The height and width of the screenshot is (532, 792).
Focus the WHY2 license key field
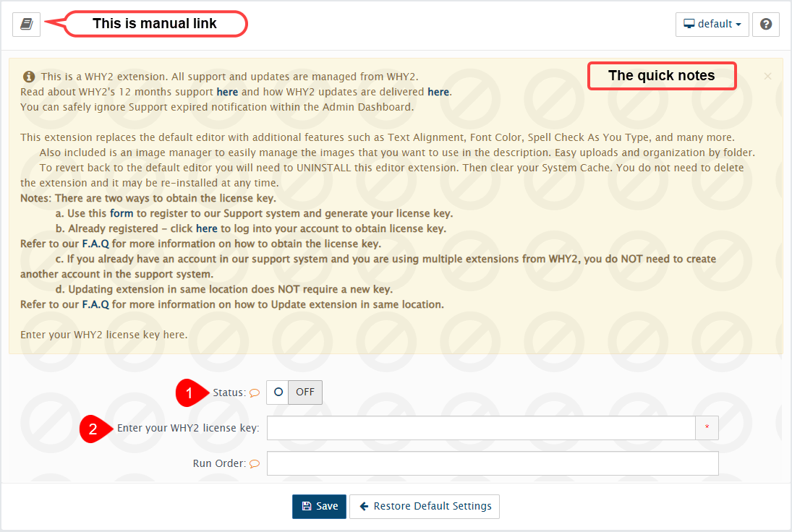[x=481, y=428]
